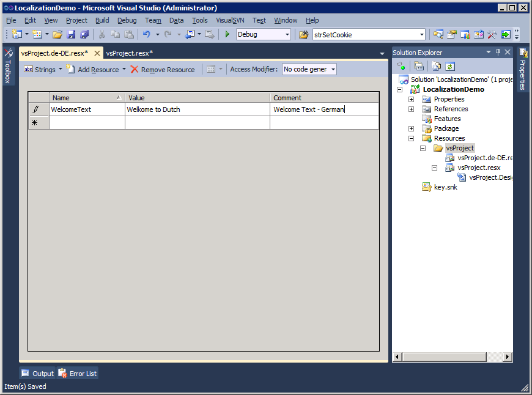532x395 pixels.
Task: Open the Error List panel tab
Action: (78, 374)
